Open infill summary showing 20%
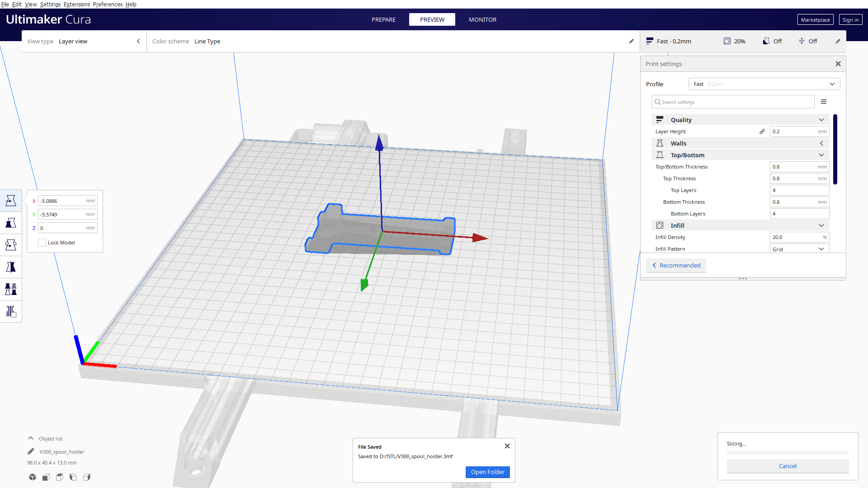 pyautogui.click(x=734, y=41)
